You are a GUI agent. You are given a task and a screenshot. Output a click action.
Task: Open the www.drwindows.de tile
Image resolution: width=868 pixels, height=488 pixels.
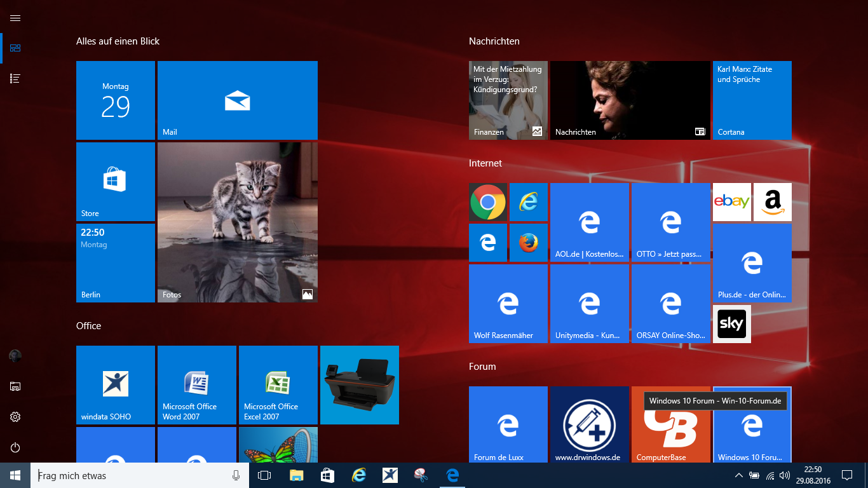590,424
